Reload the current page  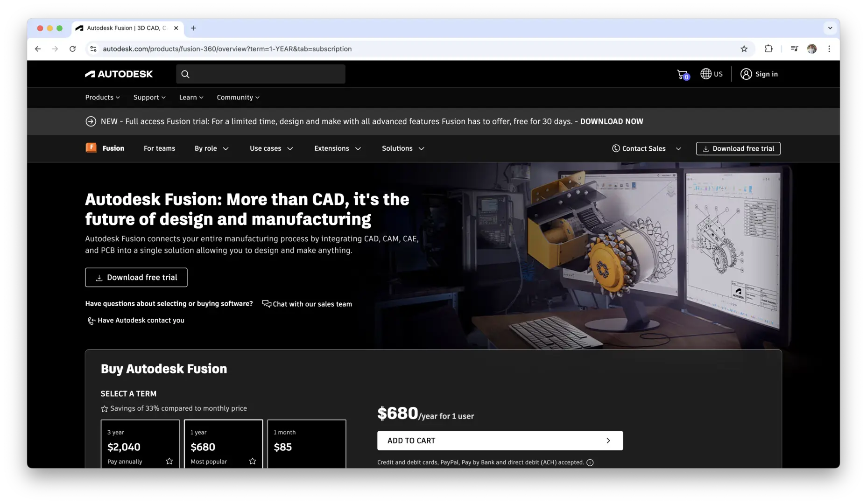(72, 49)
